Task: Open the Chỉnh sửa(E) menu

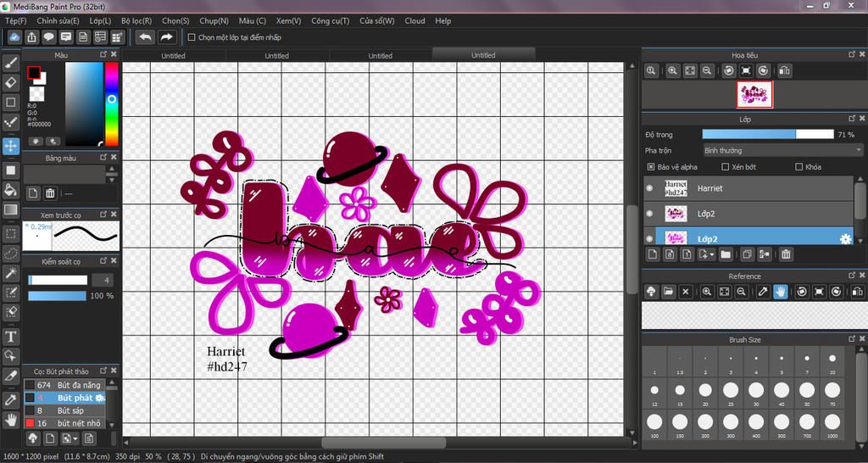Action: click(58, 20)
